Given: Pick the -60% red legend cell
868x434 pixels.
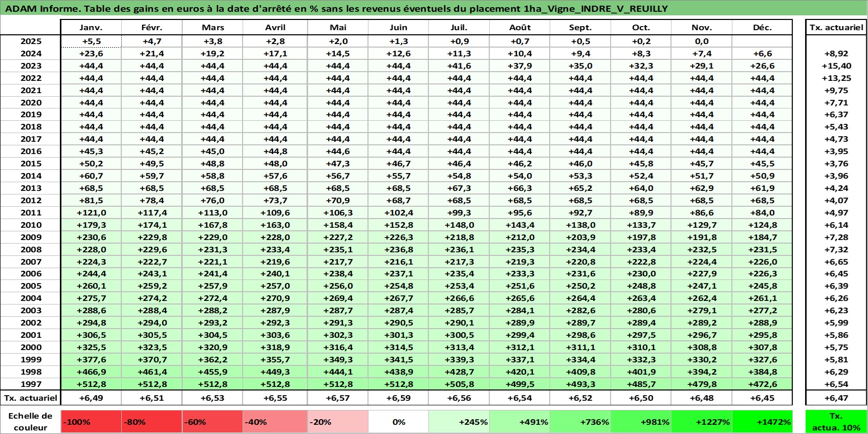Looking at the screenshot, I should 213,422.
